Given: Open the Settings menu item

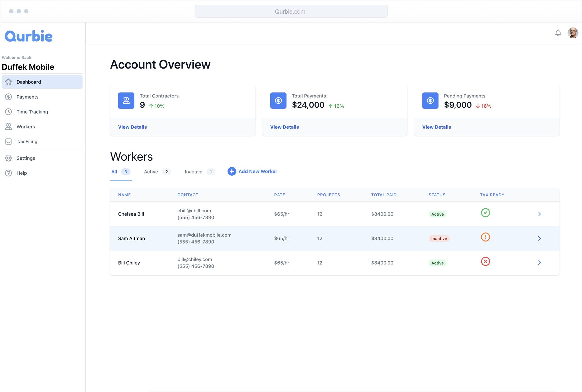Looking at the screenshot, I should pos(42,158).
